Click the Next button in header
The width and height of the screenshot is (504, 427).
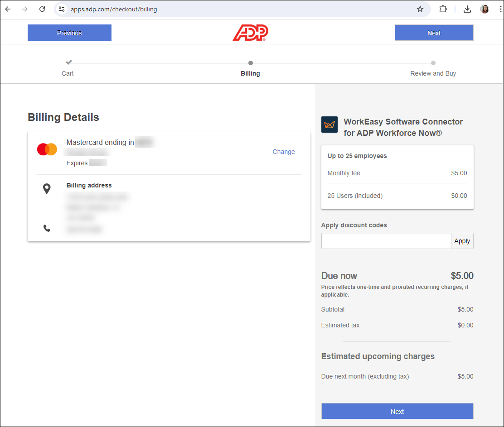434,33
